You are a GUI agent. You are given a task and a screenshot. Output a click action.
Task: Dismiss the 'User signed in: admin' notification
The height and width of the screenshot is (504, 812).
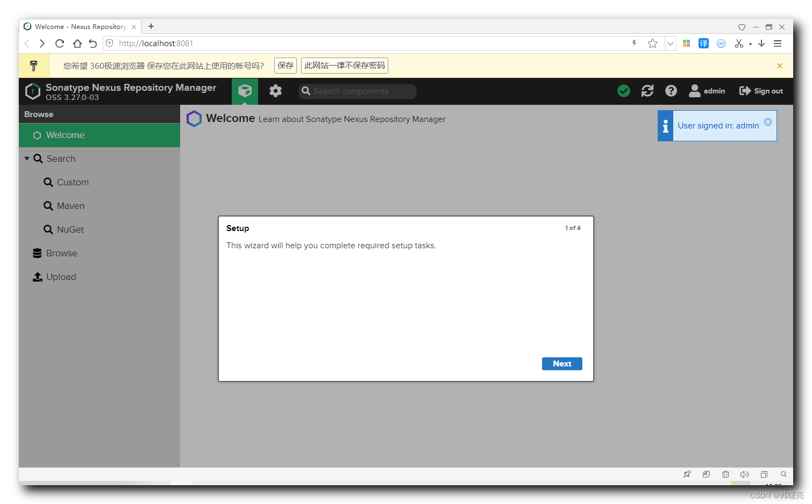click(x=768, y=122)
